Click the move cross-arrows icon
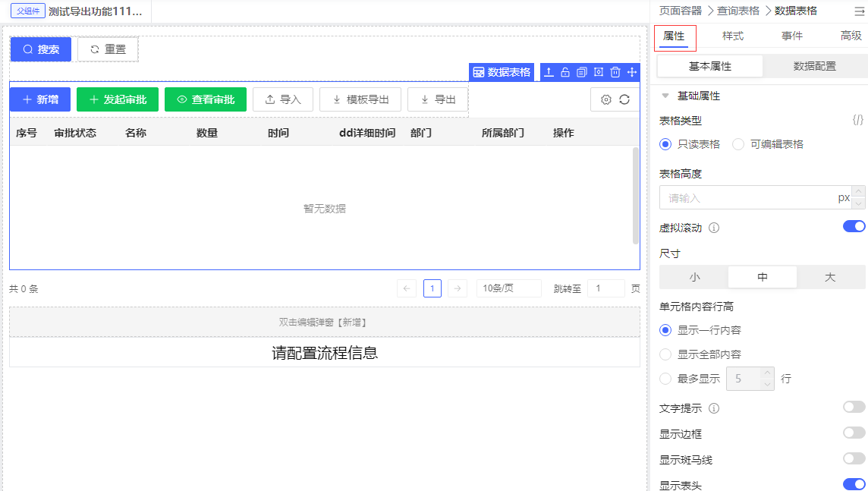This screenshot has height=491, width=868. [x=631, y=72]
